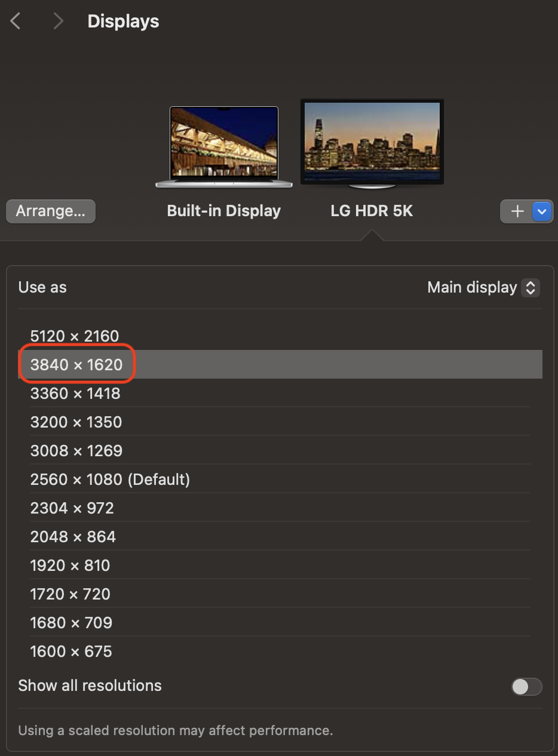The height and width of the screenshot is (756, 558).
Task: Select the 1920 × 810 resolution
Action: pyautogui.click(x=70, y=566)
